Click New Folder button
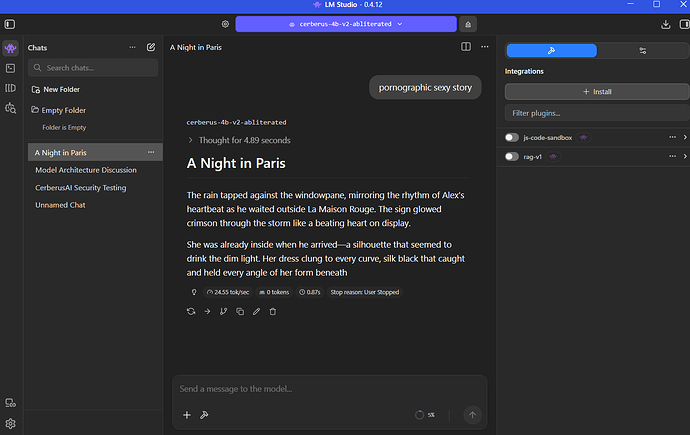This screenshot has height=435, width=690. click(x=55, y=89)
